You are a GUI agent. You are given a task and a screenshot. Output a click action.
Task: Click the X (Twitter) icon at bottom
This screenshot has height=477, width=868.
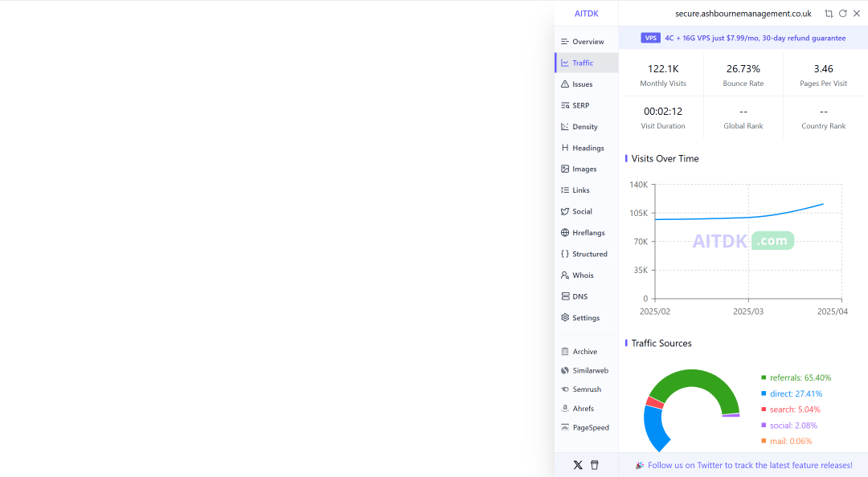click(x=578, y=465)
